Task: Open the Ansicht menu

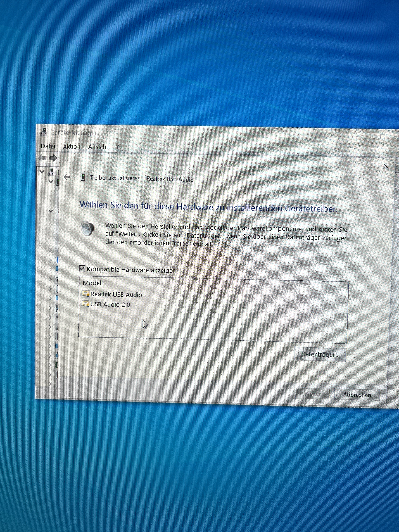Action: click(98, 147)
